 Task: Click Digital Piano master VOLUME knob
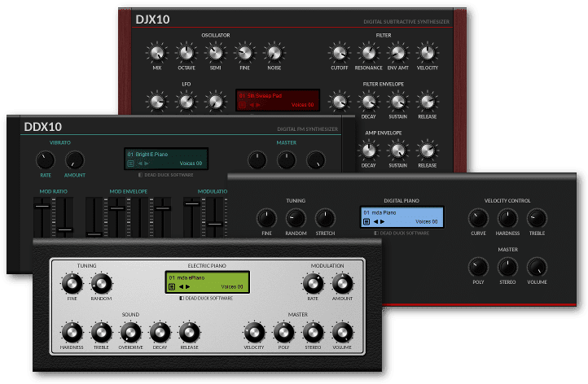coord(537,267)
